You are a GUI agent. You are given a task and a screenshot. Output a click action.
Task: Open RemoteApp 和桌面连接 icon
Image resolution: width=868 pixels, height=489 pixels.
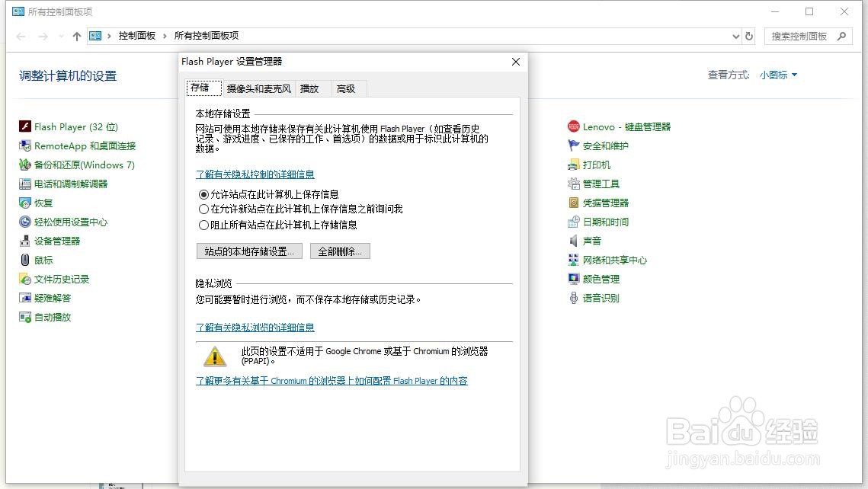25,146
